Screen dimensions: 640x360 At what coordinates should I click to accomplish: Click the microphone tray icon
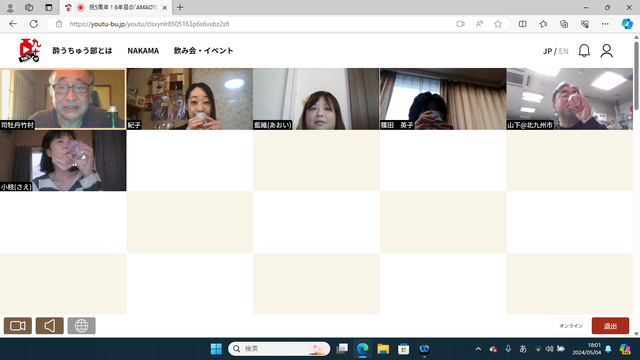(x=508, y=349)
